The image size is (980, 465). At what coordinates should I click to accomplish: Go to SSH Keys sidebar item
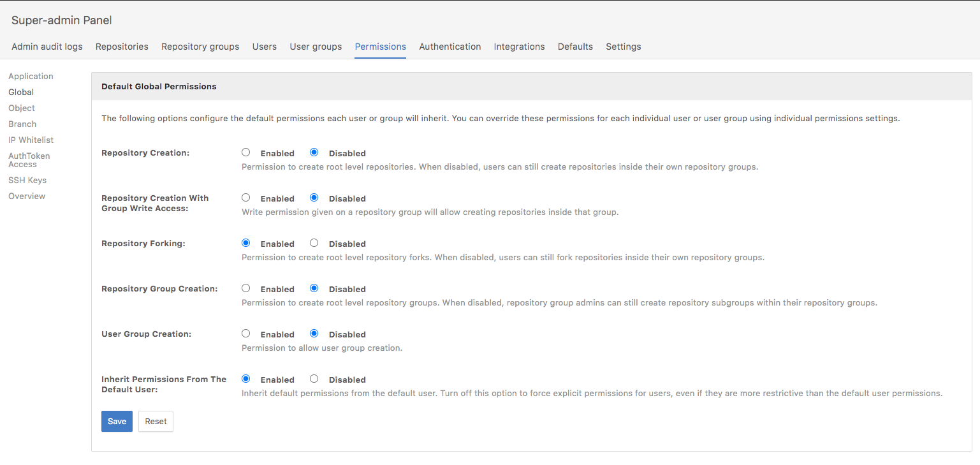[27, 180]
